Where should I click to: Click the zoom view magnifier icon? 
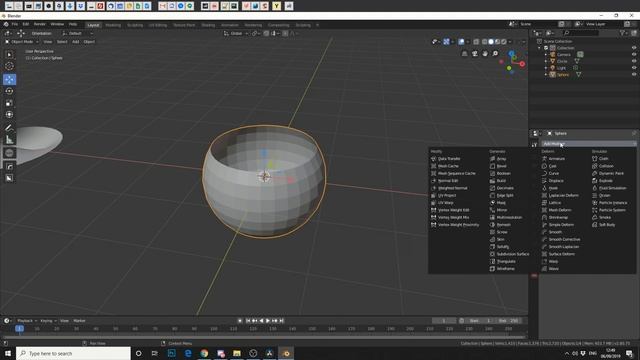495,53
